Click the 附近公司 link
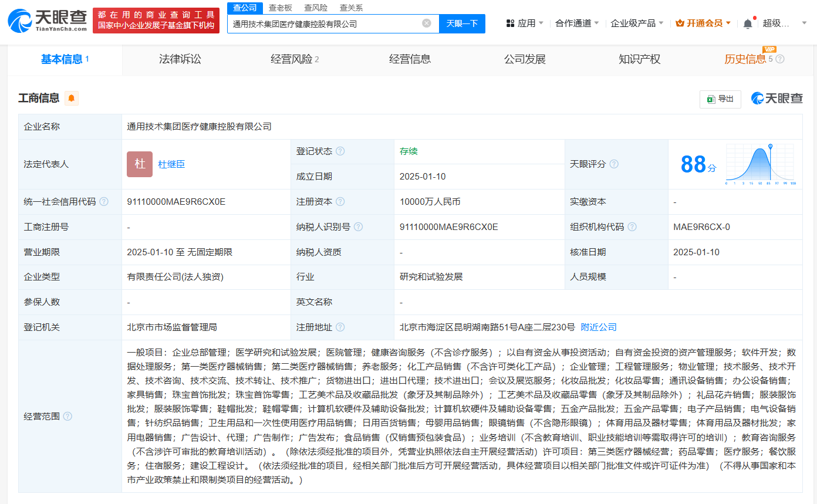 click(x=599, y=327)
